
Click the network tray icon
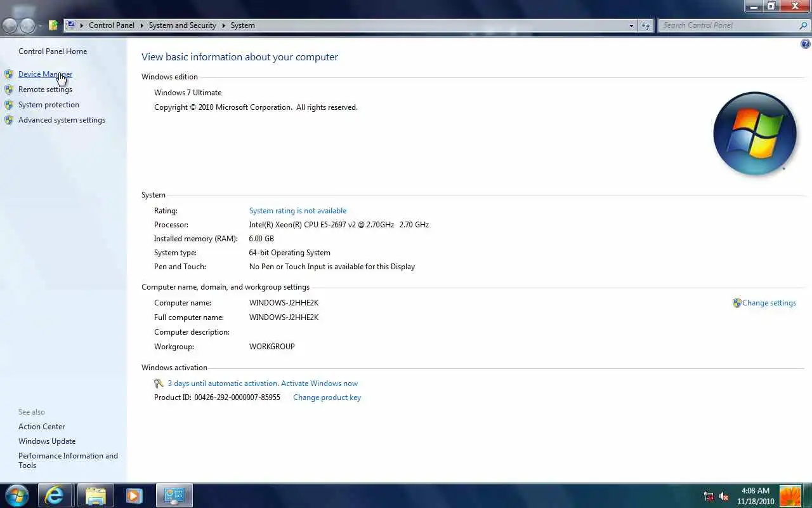709,496
